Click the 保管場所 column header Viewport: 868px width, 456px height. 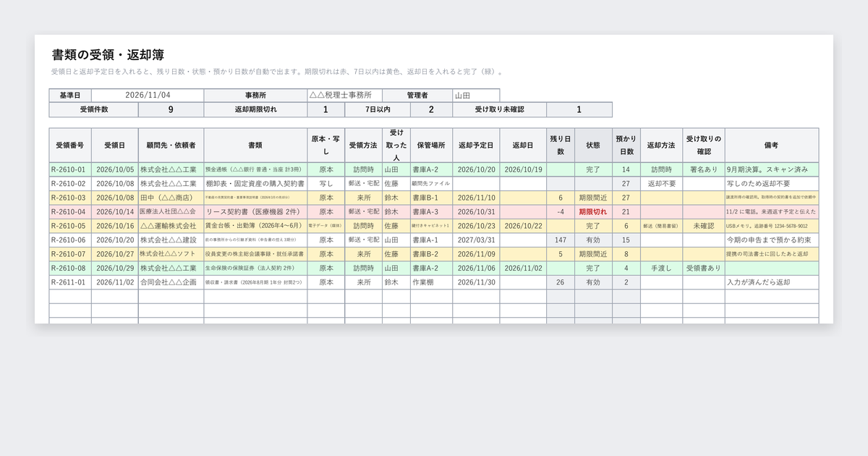pyautogui.click(x=431, y=145)
